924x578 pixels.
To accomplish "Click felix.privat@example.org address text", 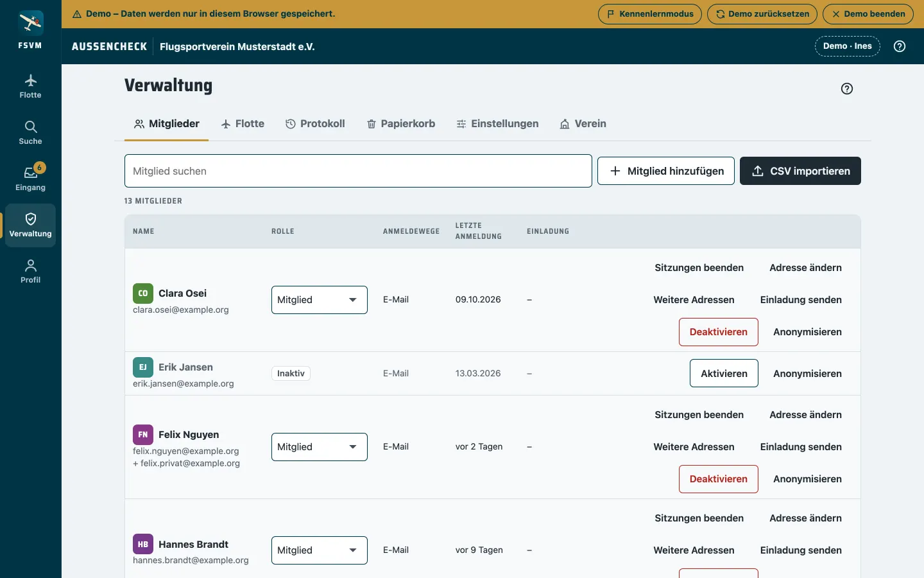I will pyautogui.click(x=190, y=463).
